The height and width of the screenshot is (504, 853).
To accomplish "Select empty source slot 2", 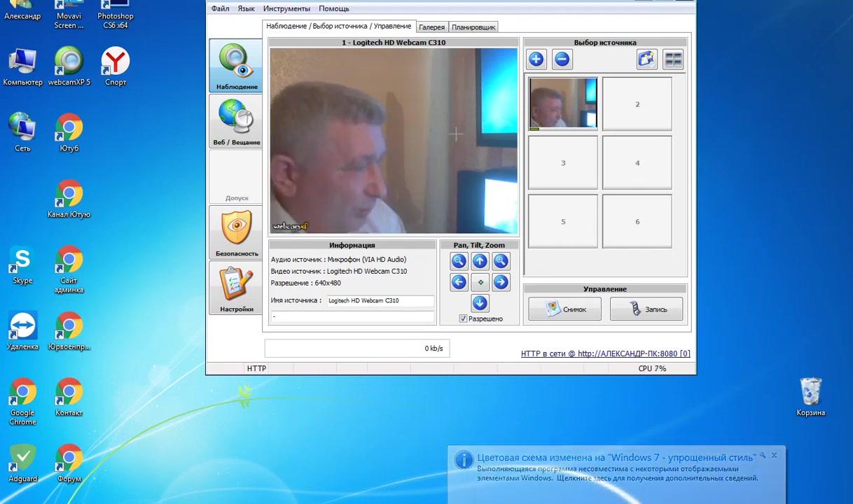I will 637,104.
